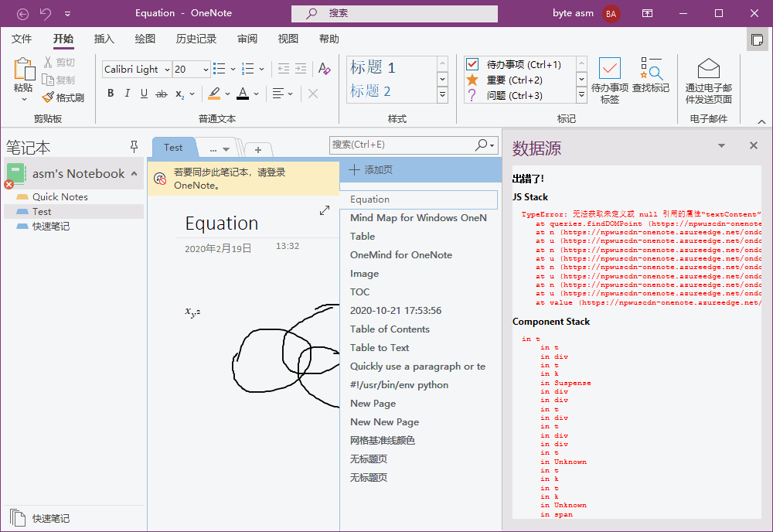The image size is (773, 532).
Task: Decrease indent of the paragraph
Action: (284, 69)
